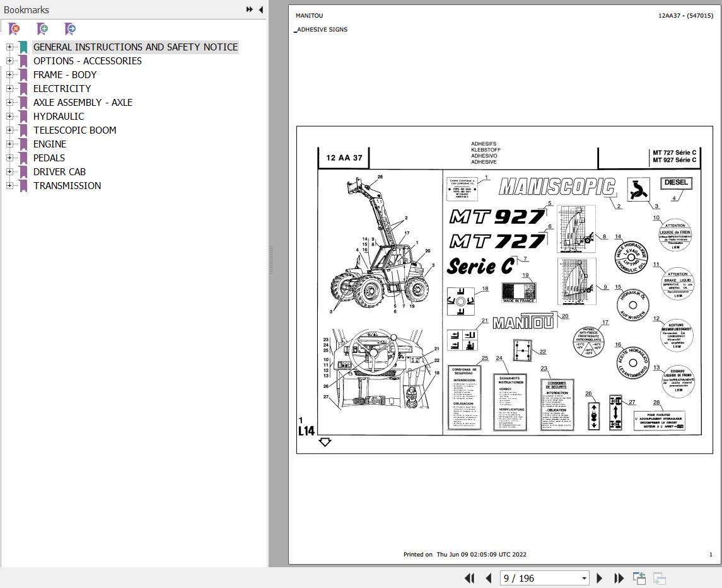Click the bookmark icon beside HYDRAULIC

point(23,117)
